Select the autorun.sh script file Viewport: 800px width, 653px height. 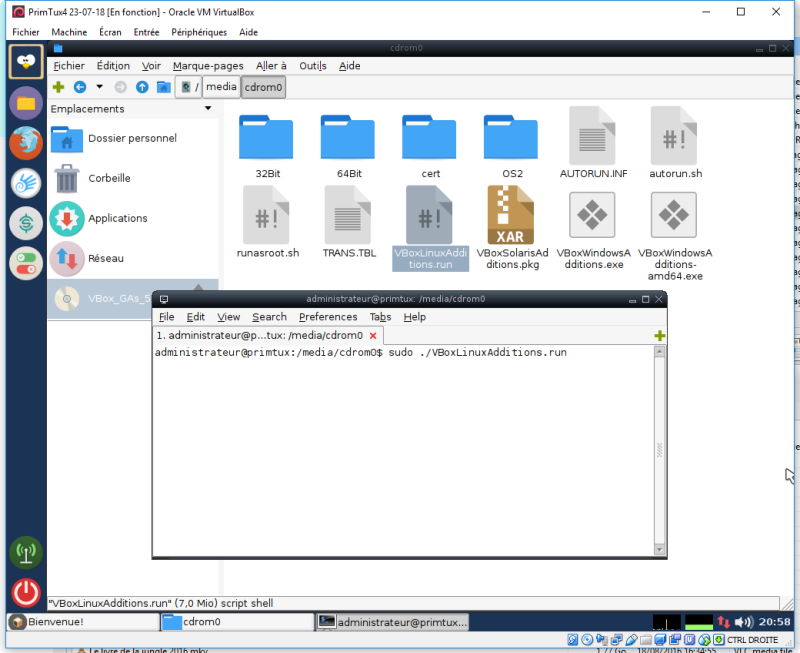pyautogui.click(x=674, y=143)
